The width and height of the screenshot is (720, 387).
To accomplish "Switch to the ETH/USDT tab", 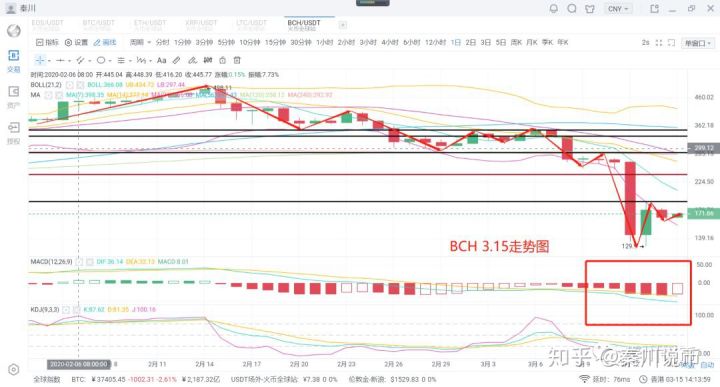I will [150, 25].
